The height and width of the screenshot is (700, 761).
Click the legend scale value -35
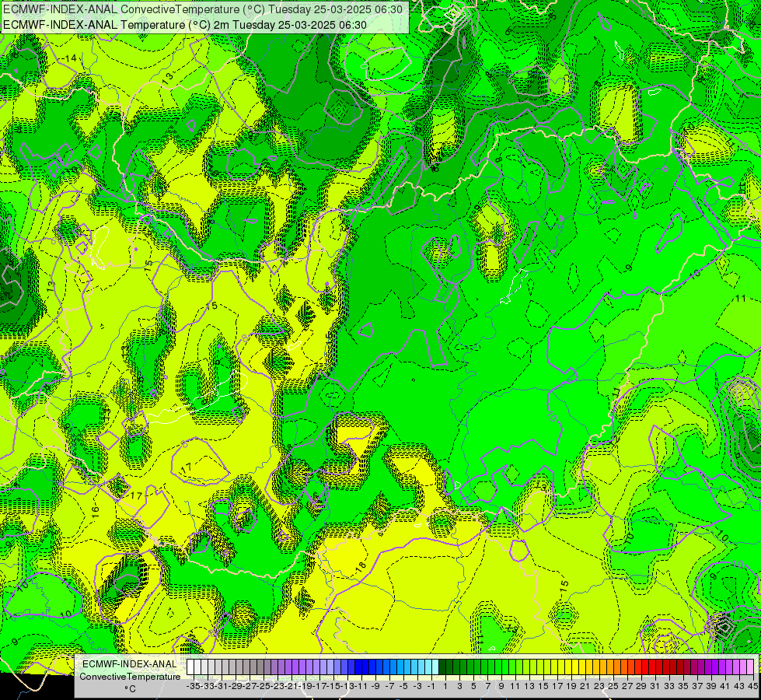click(193, 686)
